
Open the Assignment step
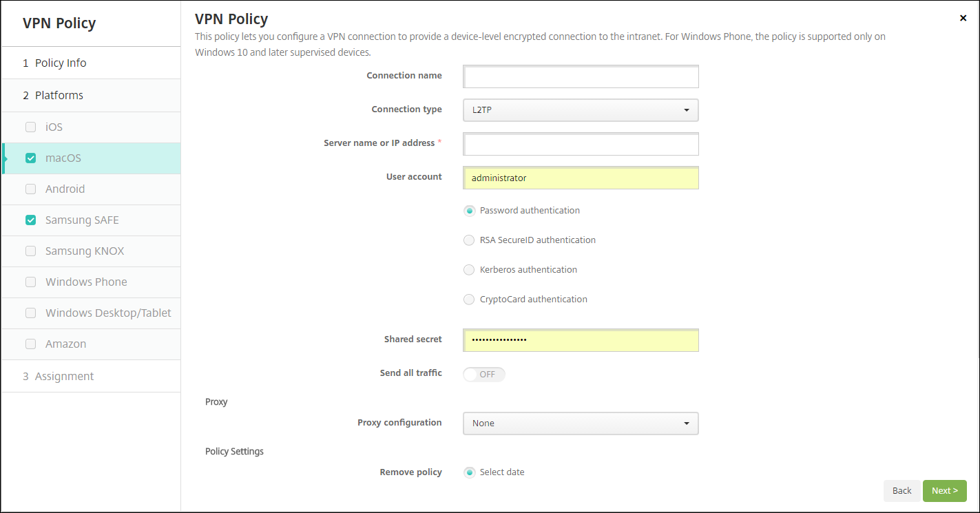[64, 377]
